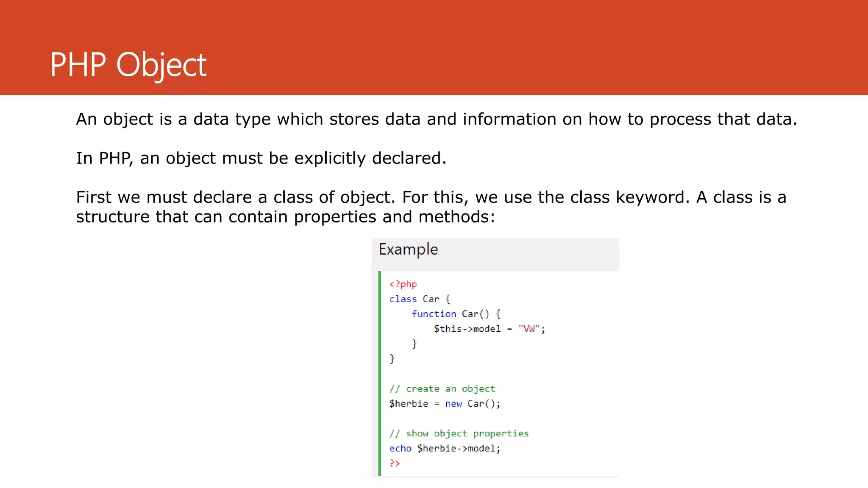Click the '$herbie = new Car();' line

445,404
